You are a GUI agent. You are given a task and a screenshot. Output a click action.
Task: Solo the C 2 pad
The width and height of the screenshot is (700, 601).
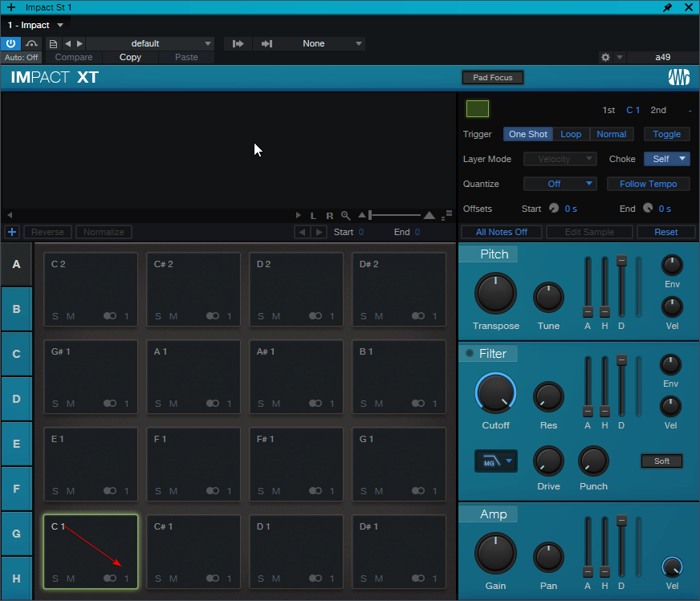click(55, 316)
